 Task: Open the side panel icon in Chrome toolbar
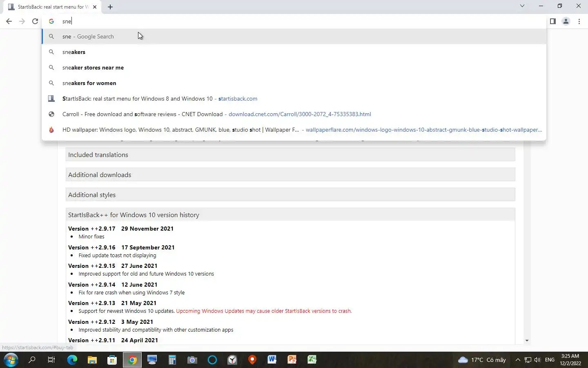[x=552, y=21]
